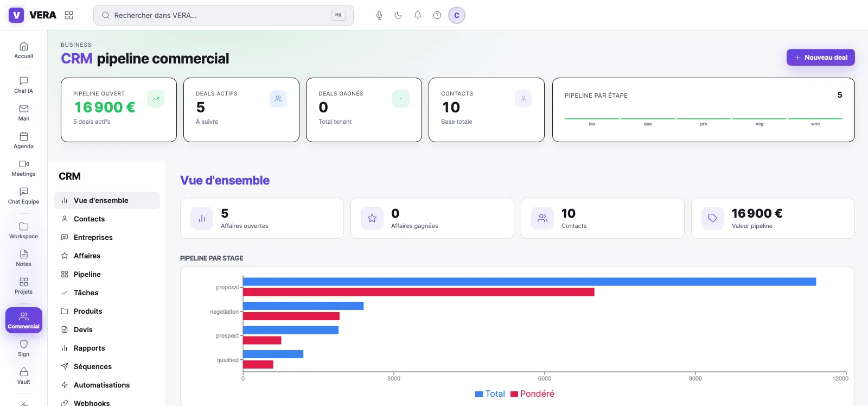Open Pipeline in CRM menu
This screenshot has width=868, height=406.
[107, 274]
